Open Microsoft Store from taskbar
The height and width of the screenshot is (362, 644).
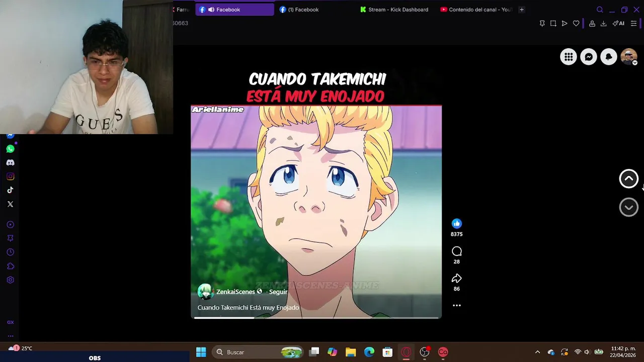[387, 352]
